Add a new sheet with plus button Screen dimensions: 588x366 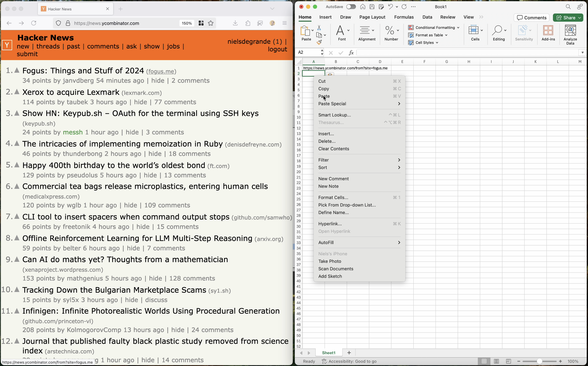349,353
